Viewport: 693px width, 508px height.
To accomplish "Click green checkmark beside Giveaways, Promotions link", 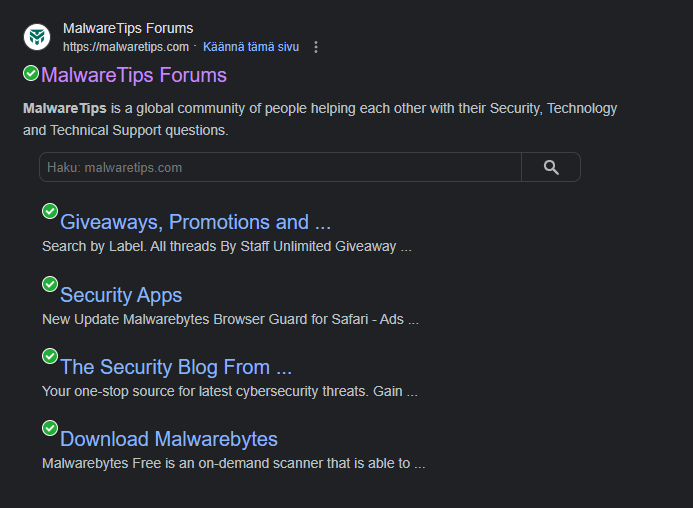I will (x=50, y=211).
